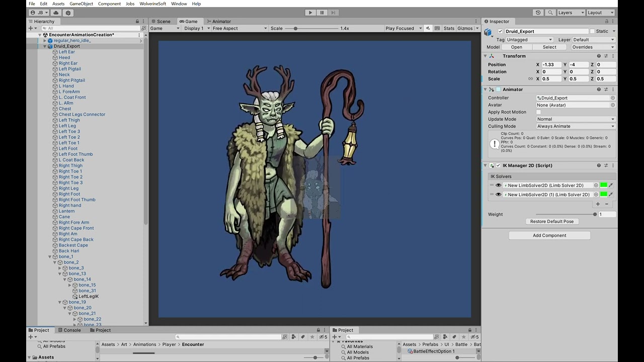Screen dimensions: 644x362
Task: Switch to the Console tab
Action: (69, 330)
